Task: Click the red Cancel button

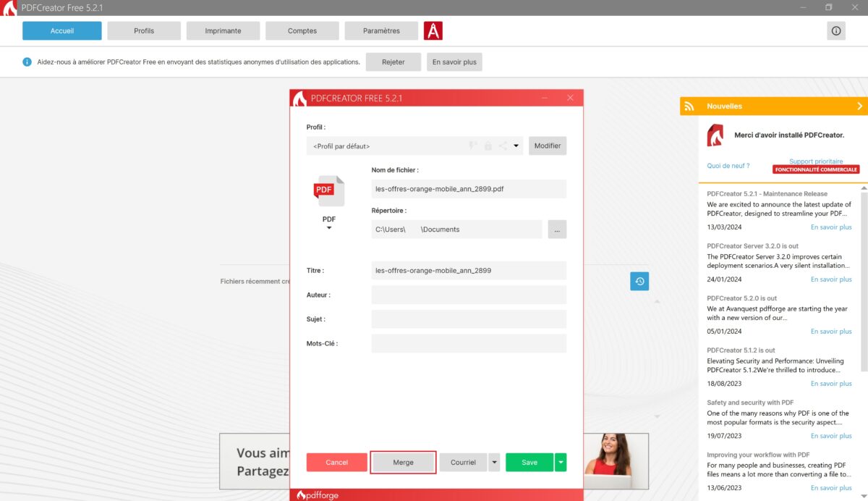Action: pyautogui.click(x=337, y=463)
